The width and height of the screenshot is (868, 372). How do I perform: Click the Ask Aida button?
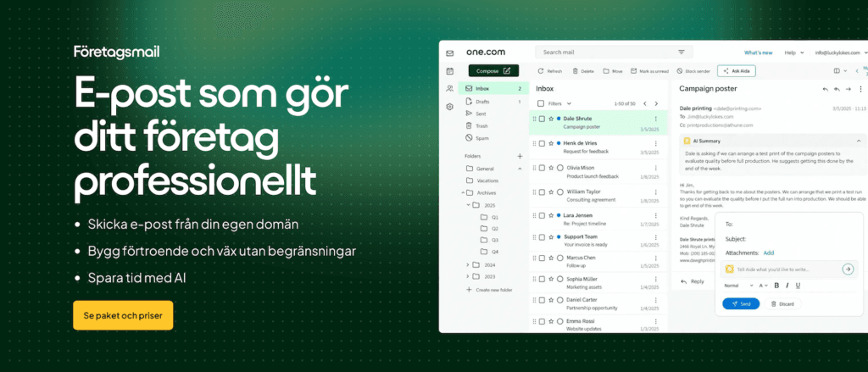pyautogui.click(x=737, y=71)
